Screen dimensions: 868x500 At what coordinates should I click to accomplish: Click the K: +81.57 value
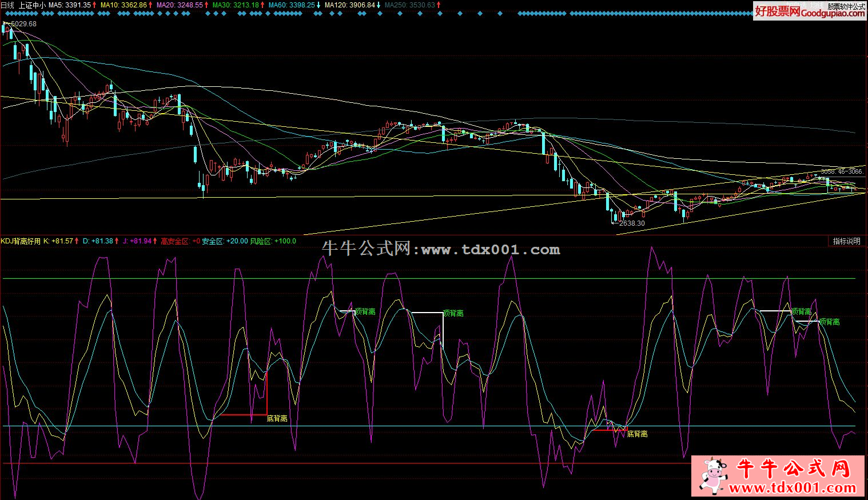(x=59, y=241)
